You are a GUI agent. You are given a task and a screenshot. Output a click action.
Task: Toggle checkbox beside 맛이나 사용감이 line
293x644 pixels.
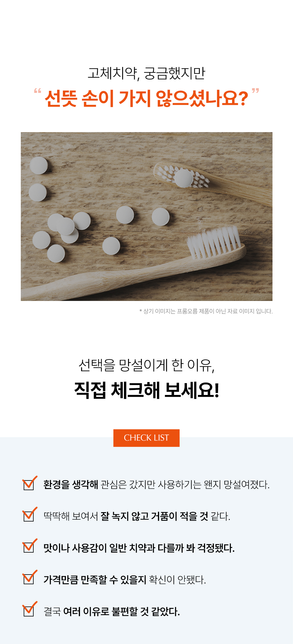click(x=30, y=546)
